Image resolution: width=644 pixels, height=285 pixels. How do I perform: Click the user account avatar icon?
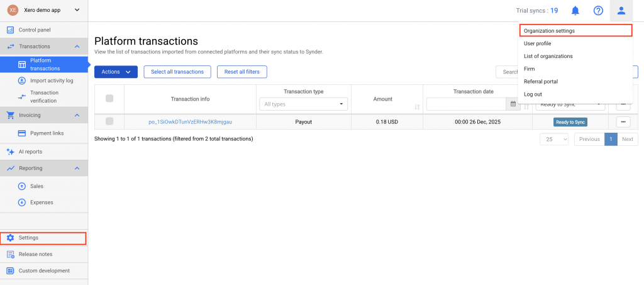coord(621,11)
